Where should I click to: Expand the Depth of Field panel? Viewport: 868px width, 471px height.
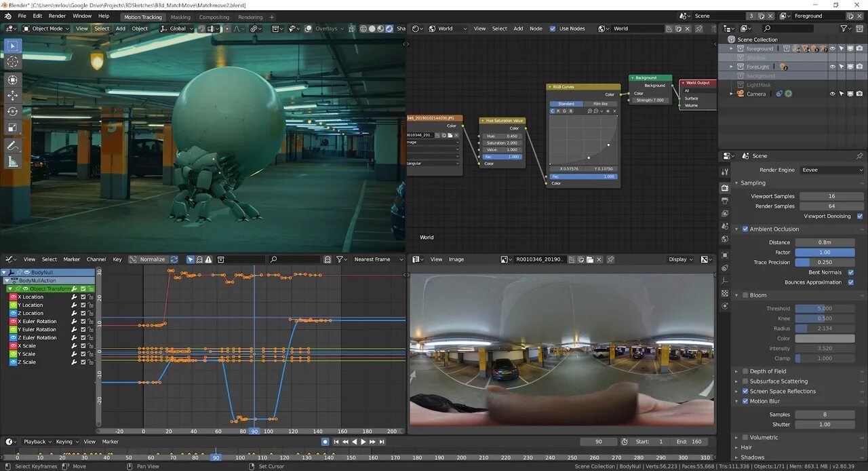(736, 371)
